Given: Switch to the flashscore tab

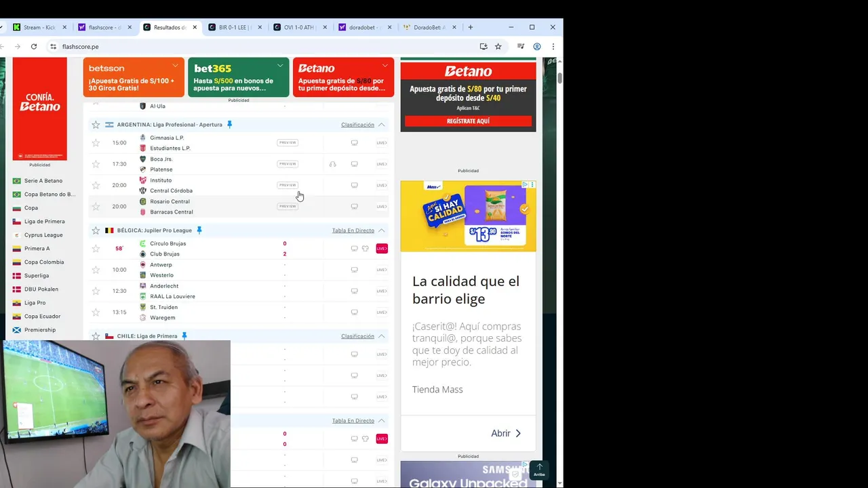Looking at the screenshot, I should [x=105, y=27].
